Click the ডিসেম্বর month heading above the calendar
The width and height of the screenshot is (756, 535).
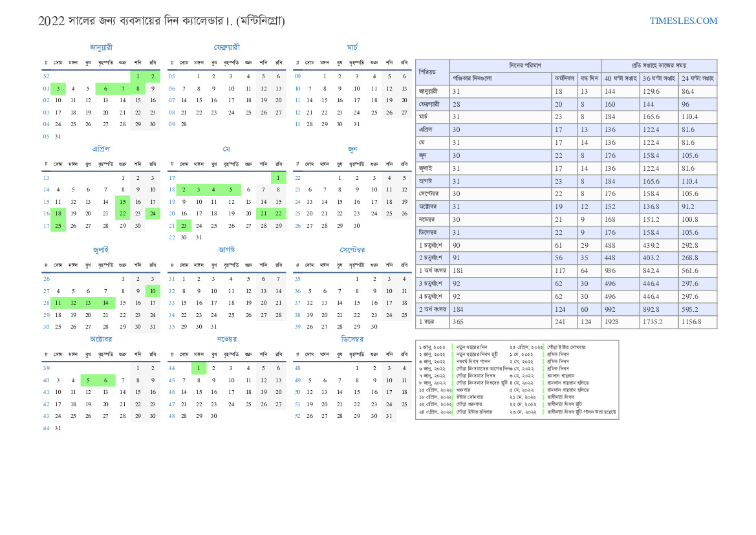tap(352, 339)
